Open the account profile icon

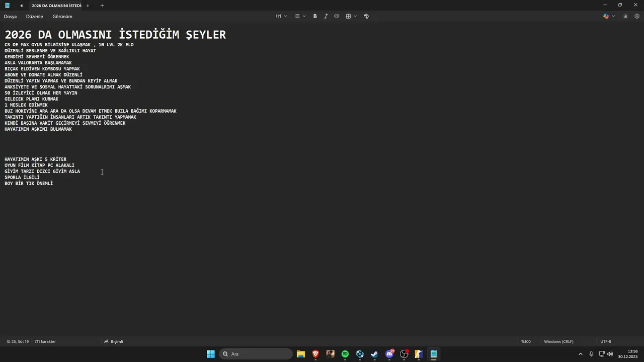625,16
